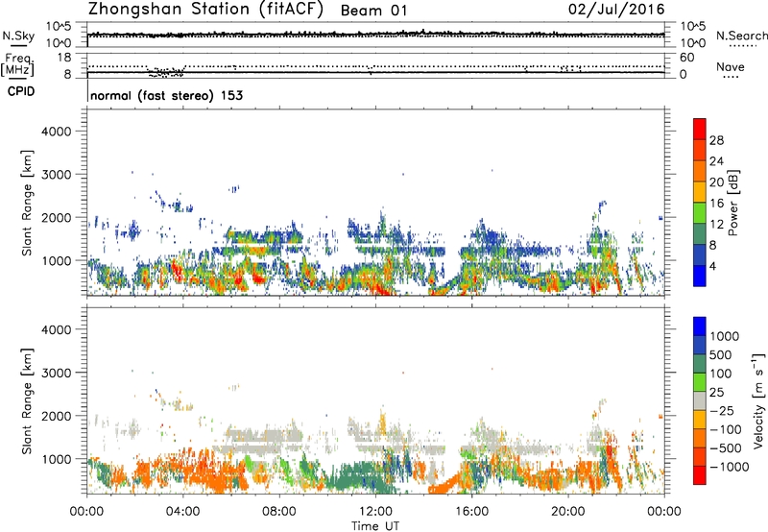Pick the teal 100–500 velocity colorbar segment
This screenshot has height=532, width=768.
coord(700,364)
